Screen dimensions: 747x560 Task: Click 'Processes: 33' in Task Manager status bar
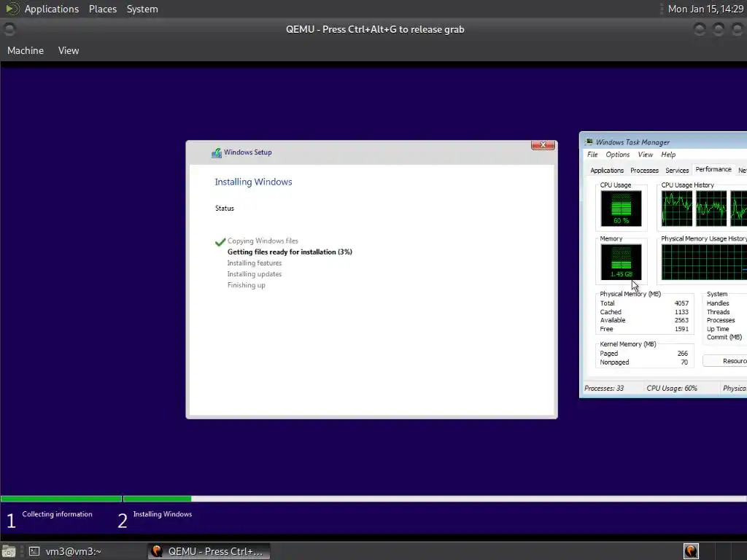point(603,388)
